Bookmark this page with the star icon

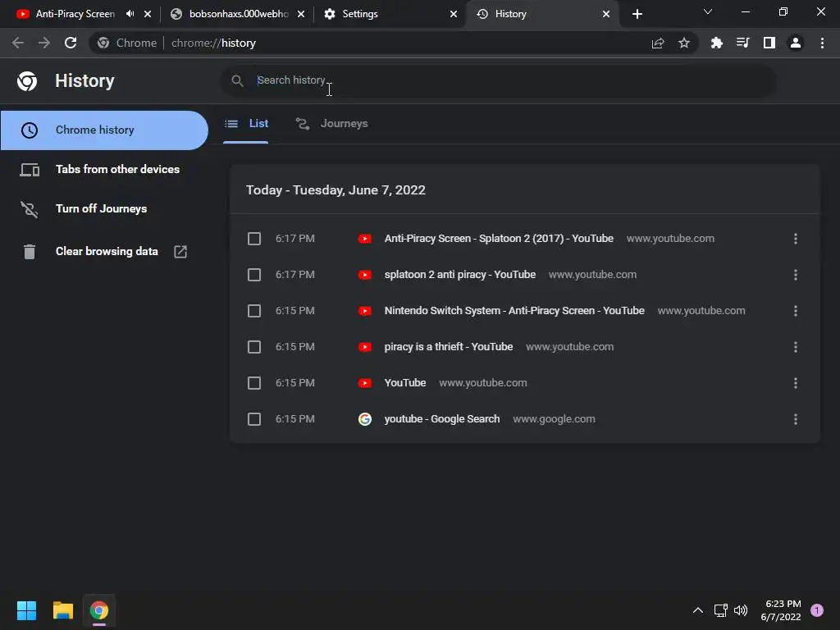pyautogui.click(x=684, y=43)
